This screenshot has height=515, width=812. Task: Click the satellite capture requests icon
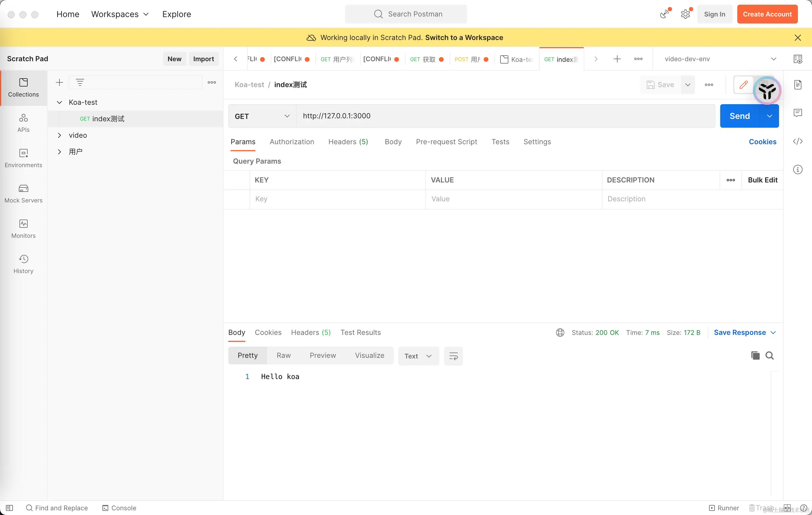665,14
